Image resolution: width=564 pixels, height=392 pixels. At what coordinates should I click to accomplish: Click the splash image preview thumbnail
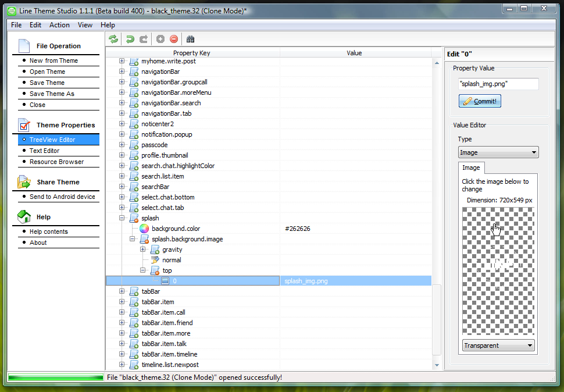498,271
